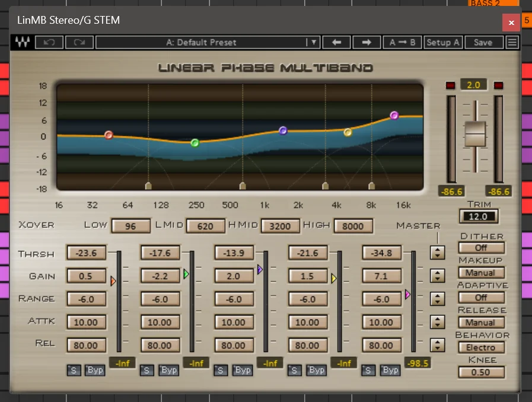Bypass the first band with gain 0.5
This screenshot has width=532, height=402.
[x=95, y=370]
